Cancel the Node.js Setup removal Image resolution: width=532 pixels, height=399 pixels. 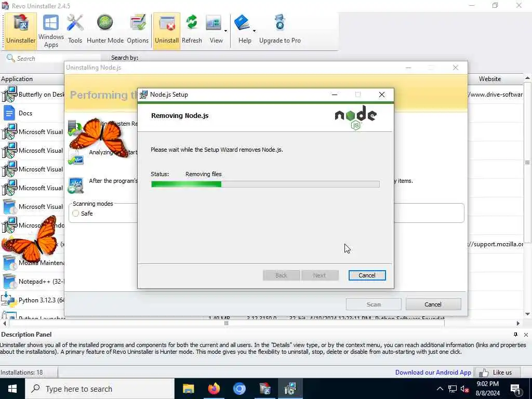pyautogui.click(x=367, y=275)
